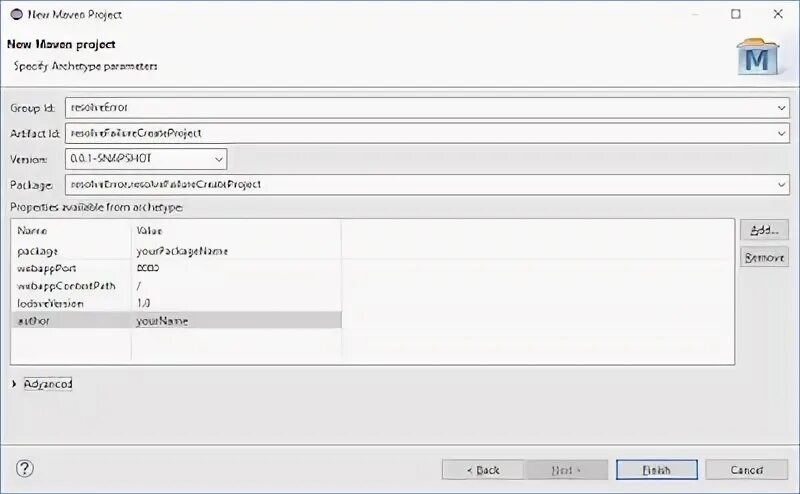
Task: Click the disabled Next button
Action: [x=566, y=470]
